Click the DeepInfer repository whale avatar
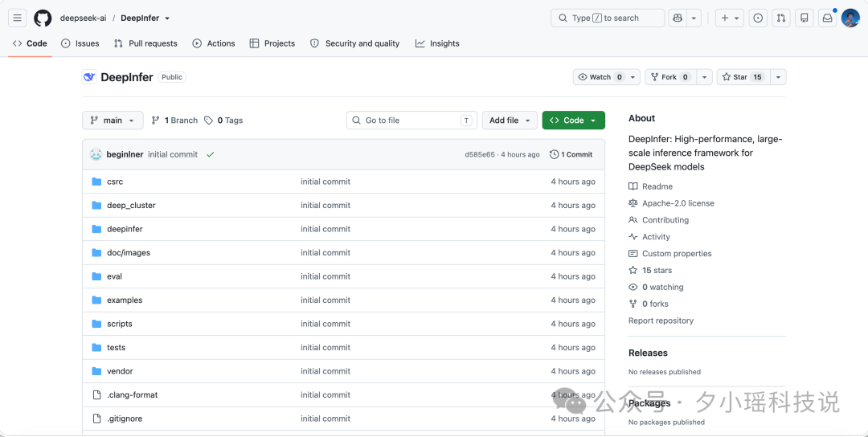The width and height of the screenshot is (868, 437). pyautogui.click(x=88, y=77)
